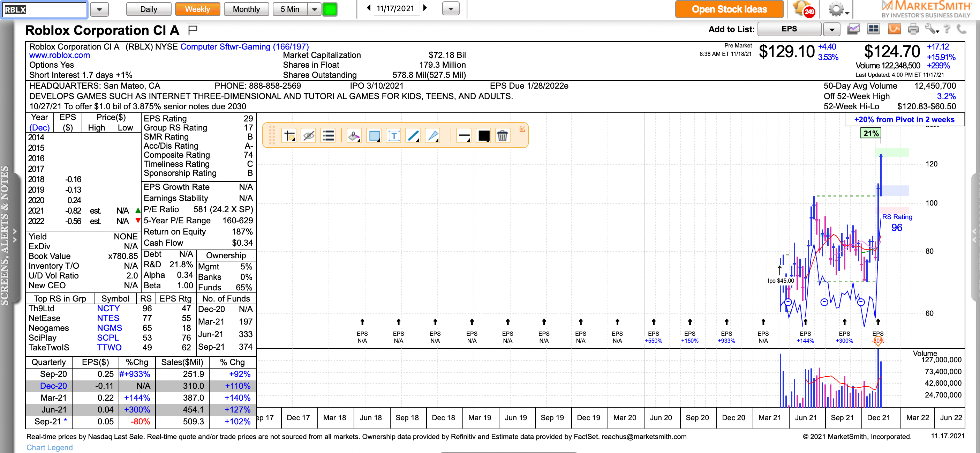Select the marker stamp drawing tool
Viewport: 980px width, 453px height.
(354, 135)
